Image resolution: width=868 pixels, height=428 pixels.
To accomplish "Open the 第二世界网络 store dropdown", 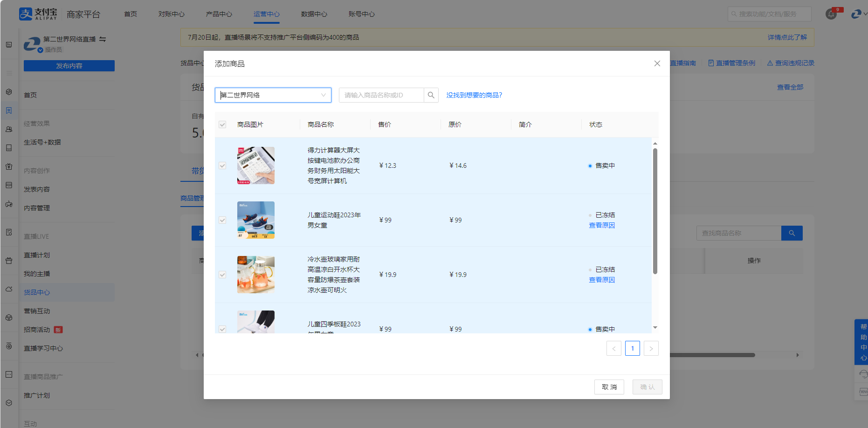I will (273, 95).
